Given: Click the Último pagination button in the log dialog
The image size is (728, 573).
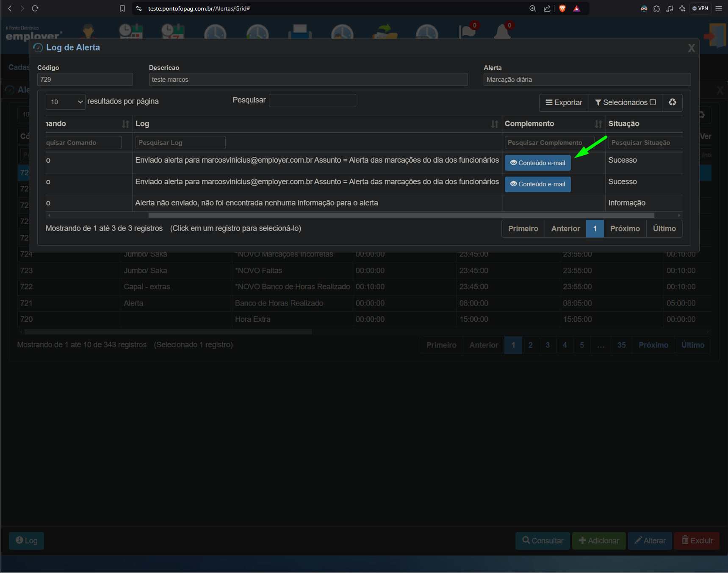Looking at the screenshot, I should pyautogui.click(x=664, y=229).
